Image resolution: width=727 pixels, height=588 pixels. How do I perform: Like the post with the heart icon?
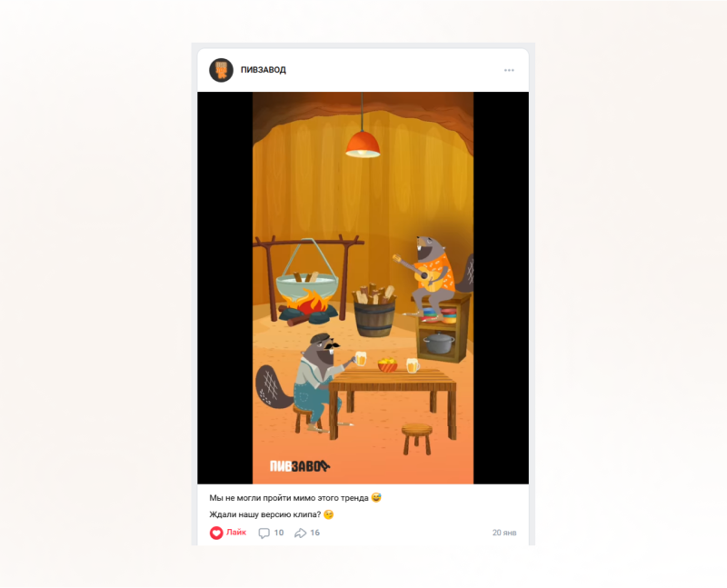216,533
